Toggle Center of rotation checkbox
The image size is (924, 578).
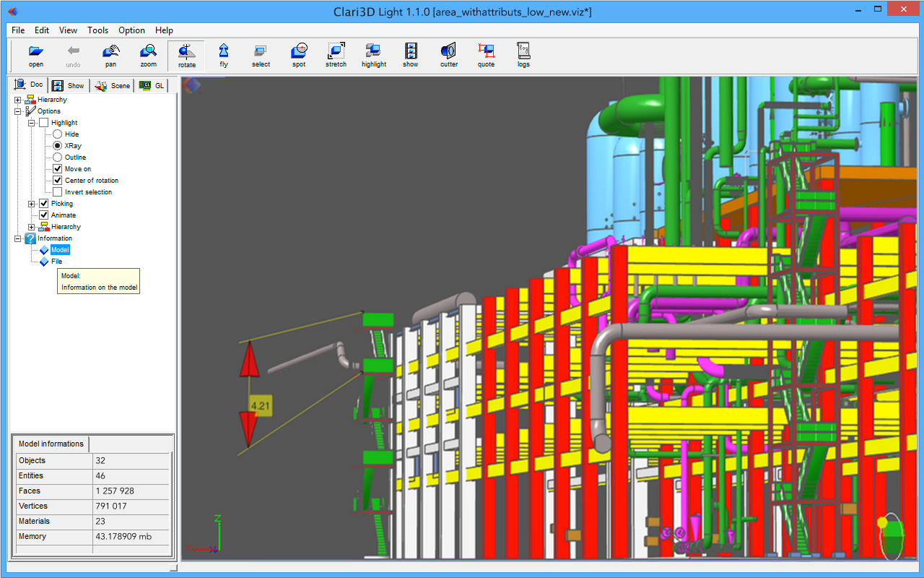pyautogui.click(x=58, y=181)
